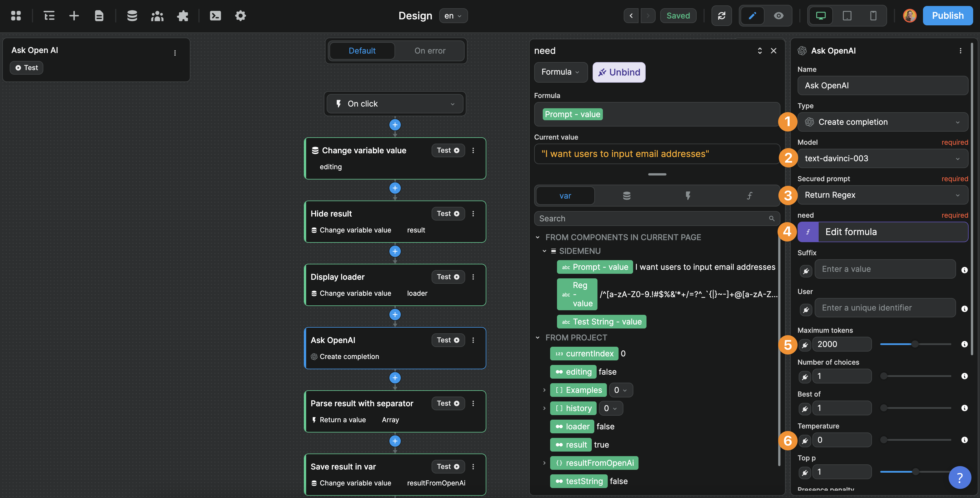Viewport: 980px width, 498px height.
Task: Click the Unbind button
Action: coord(619,72)
